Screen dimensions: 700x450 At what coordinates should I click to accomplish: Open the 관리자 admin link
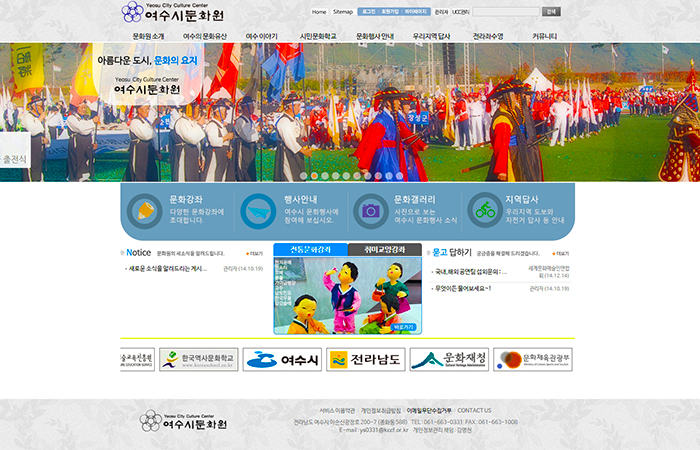(441, 12)
